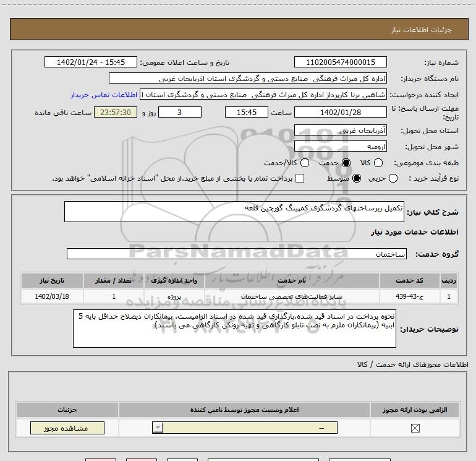476x461 pixels.
Task: Select the کالا radio button
Action: click(x=378, y=163)
